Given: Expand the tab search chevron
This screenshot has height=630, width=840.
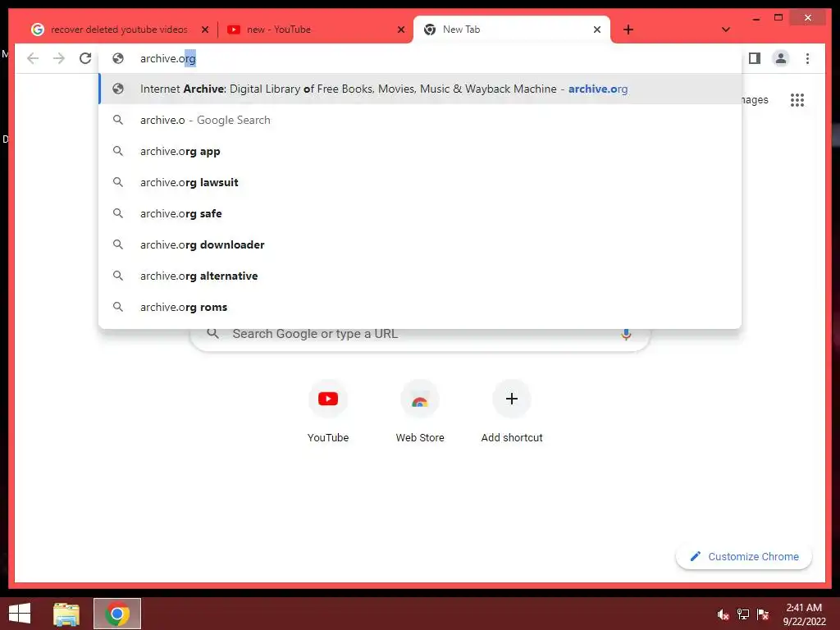Looking at the screenshot, I should [x=725, y=30].
